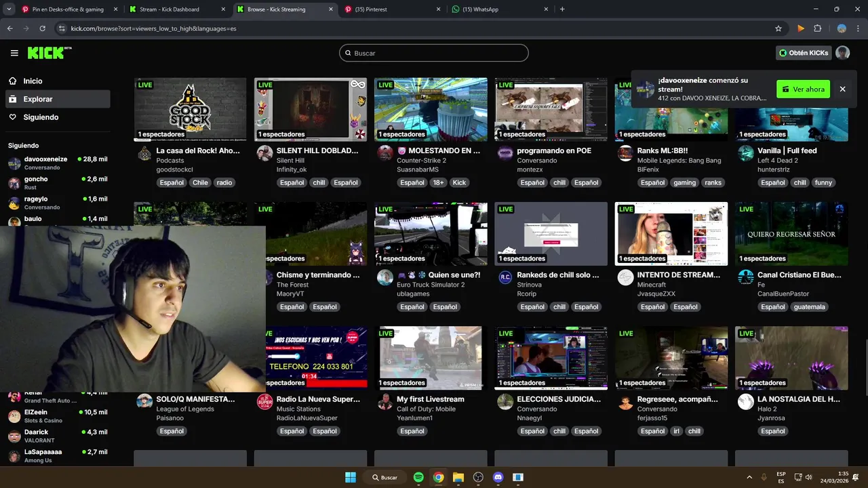
Task: Open 'programando en POE' stream title
Action: (553, 150)
